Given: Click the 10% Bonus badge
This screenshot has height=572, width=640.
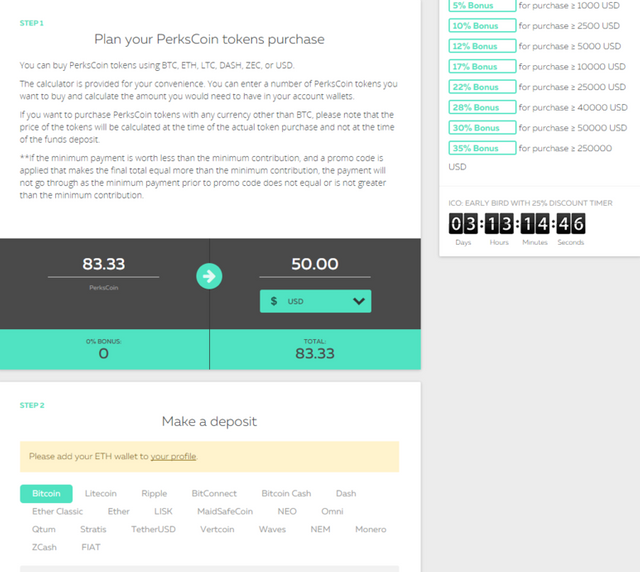Looking at the screenshot, I should (482, 26).
